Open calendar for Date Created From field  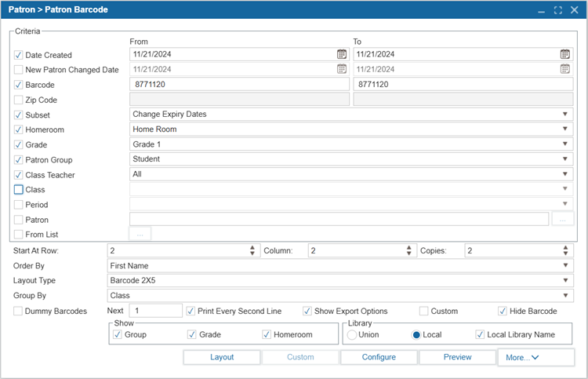click(342, 54)
